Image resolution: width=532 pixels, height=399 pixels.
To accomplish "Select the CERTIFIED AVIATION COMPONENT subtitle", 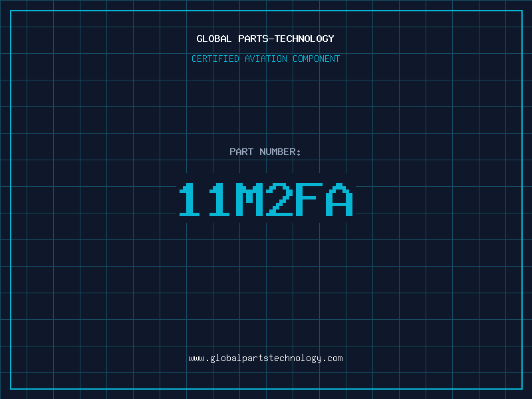I will (x=265, y=59).
